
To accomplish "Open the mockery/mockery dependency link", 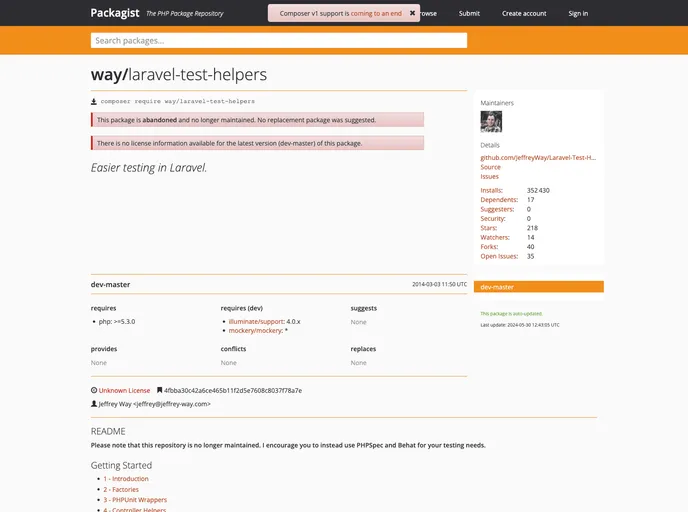I will tap(255, 331).
